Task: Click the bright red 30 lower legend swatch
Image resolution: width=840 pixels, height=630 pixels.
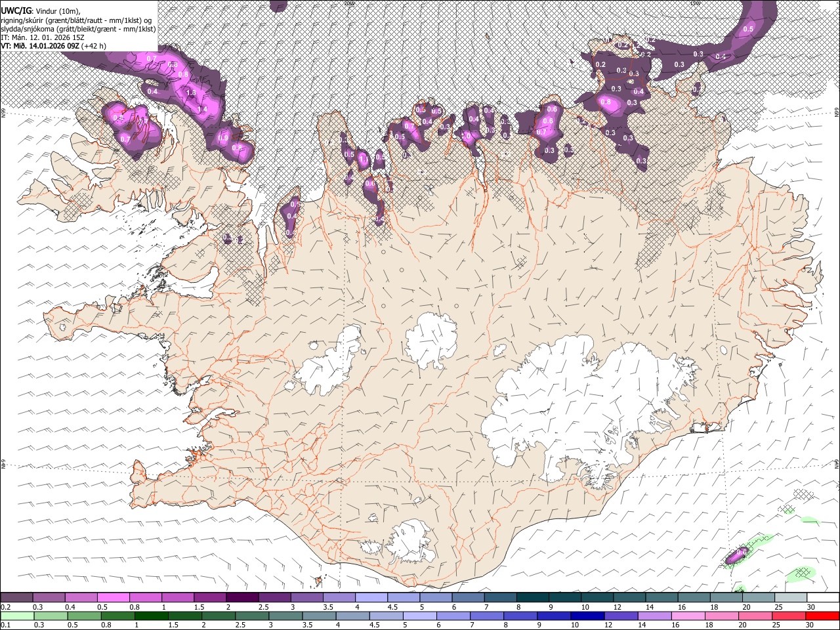Action: (823, 616)
